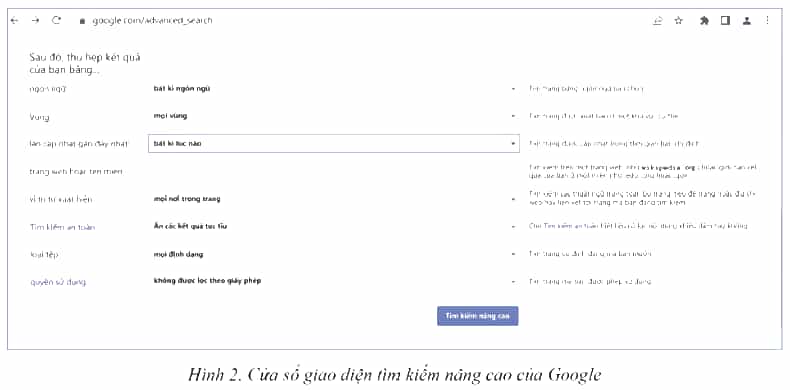Viewport: 790px width, 390px height.
Task: Reload the page with refresh icon
Action: tap(57, 21)
